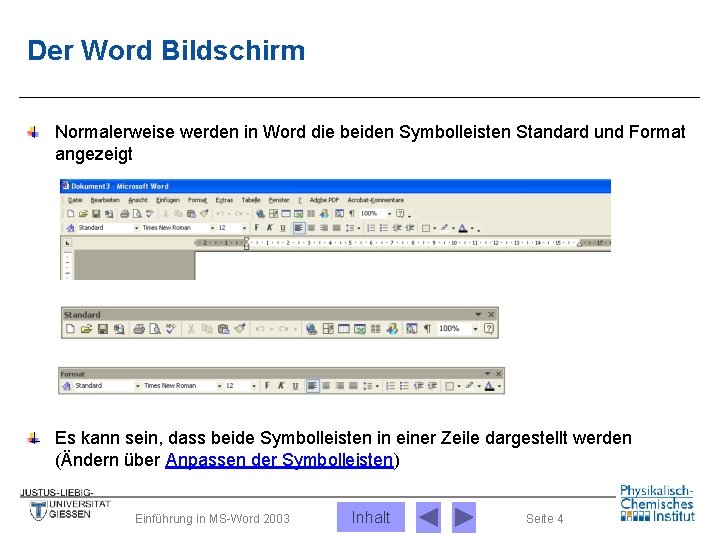Click Undo arrow in floating Standard toolbar

pos(260,329)
